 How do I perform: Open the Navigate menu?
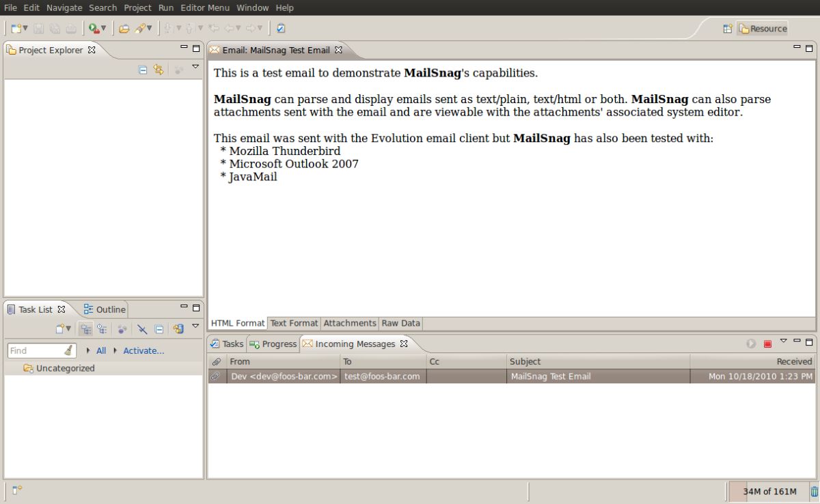(64, 8)
